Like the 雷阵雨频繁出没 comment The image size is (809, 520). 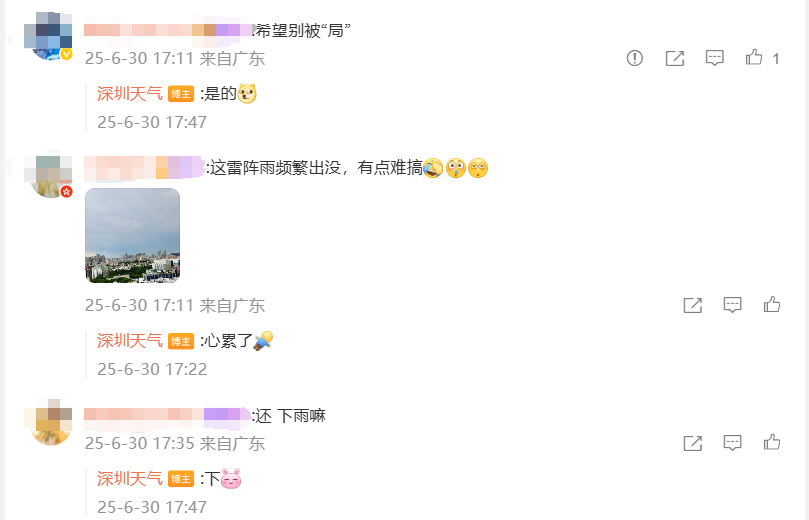[772, 304]
